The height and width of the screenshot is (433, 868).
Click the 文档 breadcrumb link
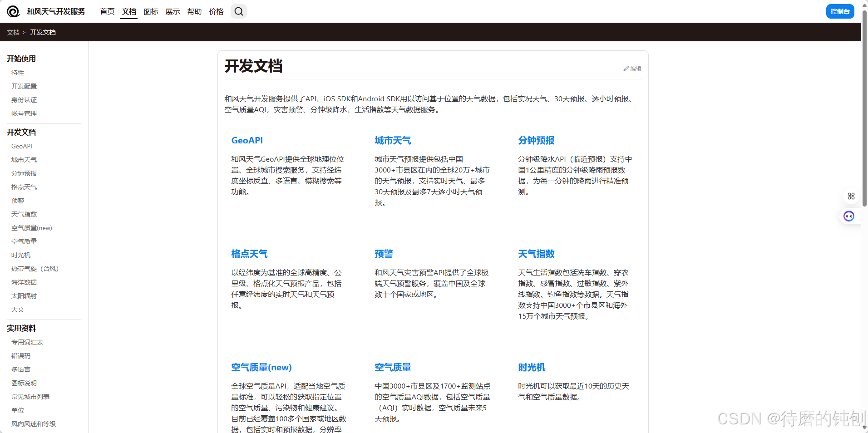tap(13, 32)
